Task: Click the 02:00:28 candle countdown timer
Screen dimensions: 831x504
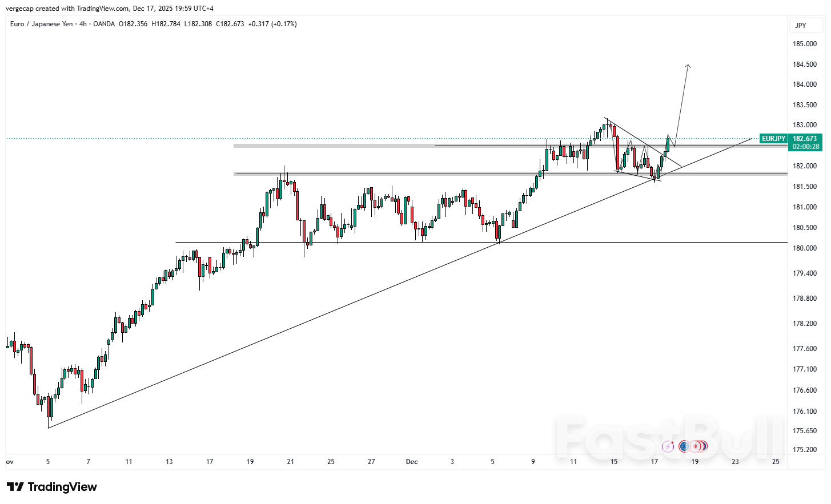Action: click(x=805, y=147)
